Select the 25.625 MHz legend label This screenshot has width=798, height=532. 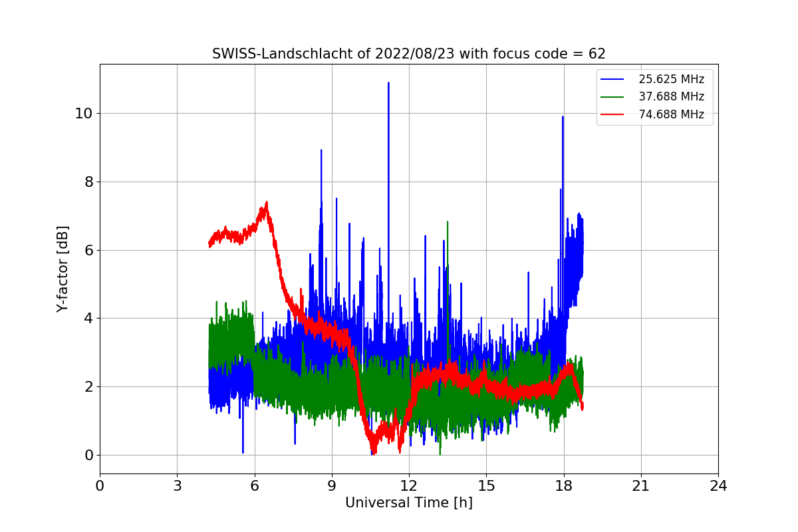click(671, 79)
